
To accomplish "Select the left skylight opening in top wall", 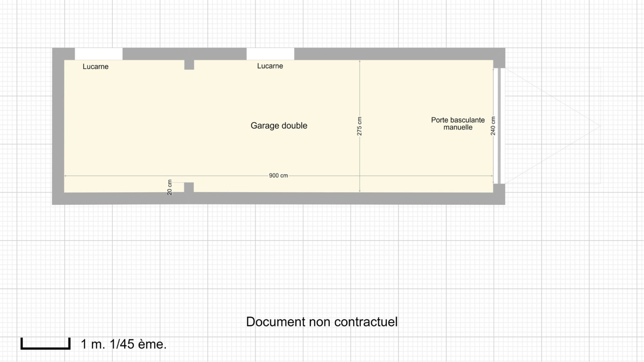I will [x=99, y=53].
